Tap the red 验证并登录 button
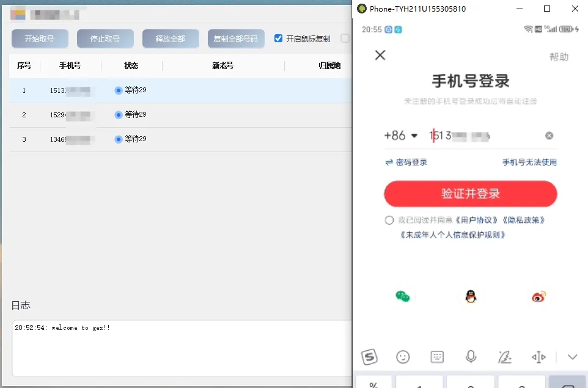The height and width of the screenshot is (388, 588). click(x=470, y=194)
